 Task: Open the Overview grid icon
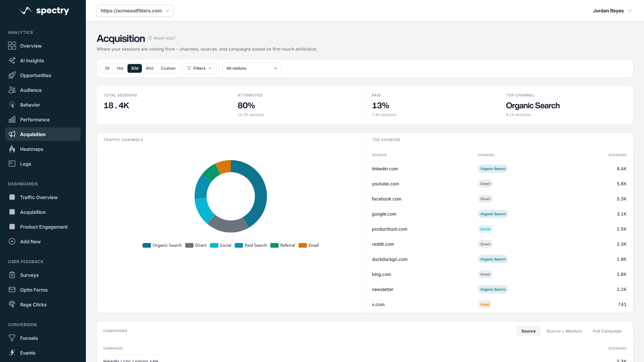point(12,46)
